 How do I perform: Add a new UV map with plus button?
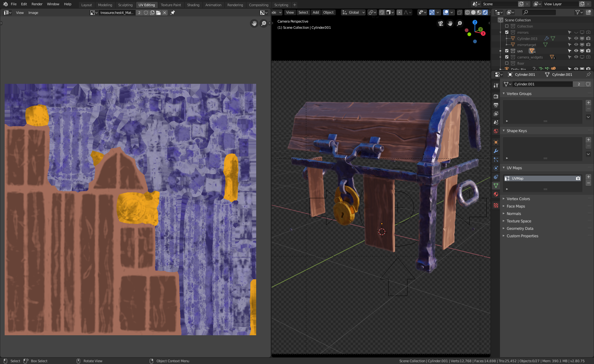tap(588, 177)
